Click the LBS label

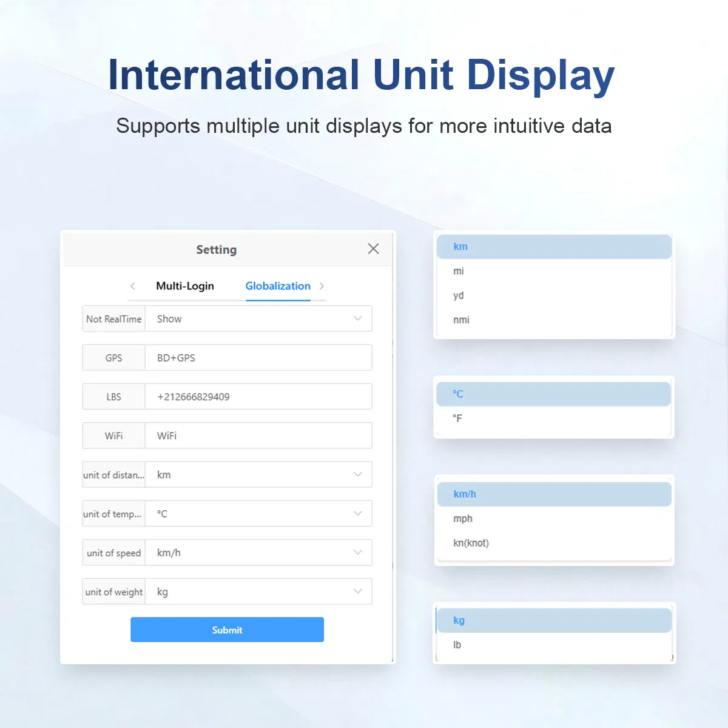pos(114,397)
